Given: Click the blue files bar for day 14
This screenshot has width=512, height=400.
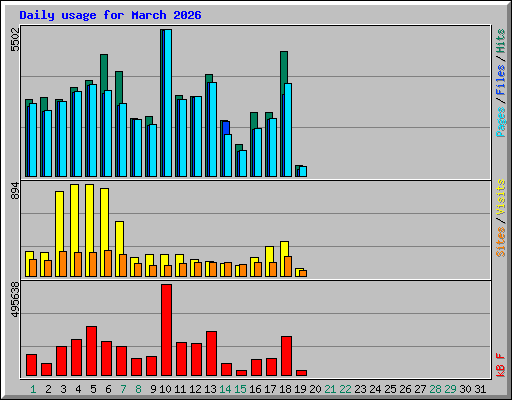Looking at the screenshot, I should click(226, 128).
